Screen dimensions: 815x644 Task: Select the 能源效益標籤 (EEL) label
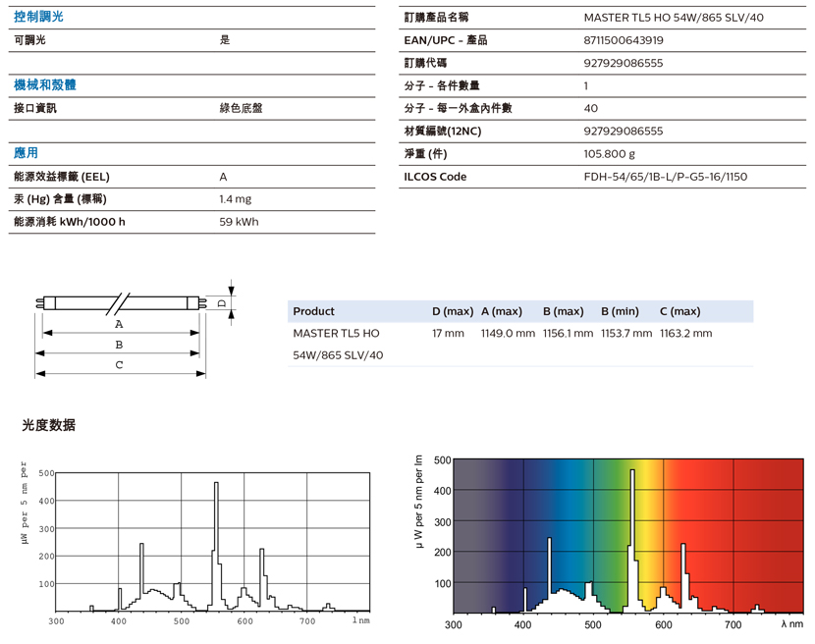point(61,177)
